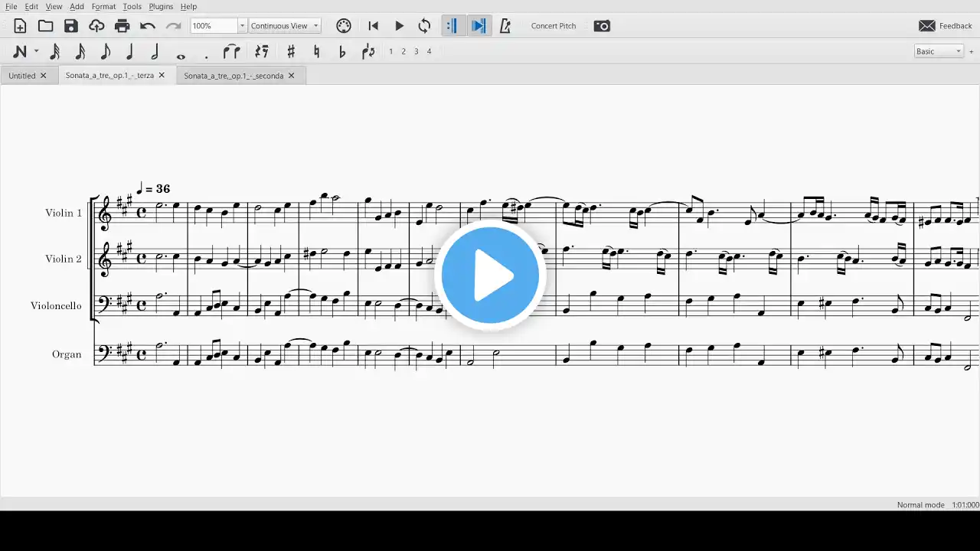This screenshot has width=980, height=551.
Task: Click the Feedback button
Action: (945, 26)
